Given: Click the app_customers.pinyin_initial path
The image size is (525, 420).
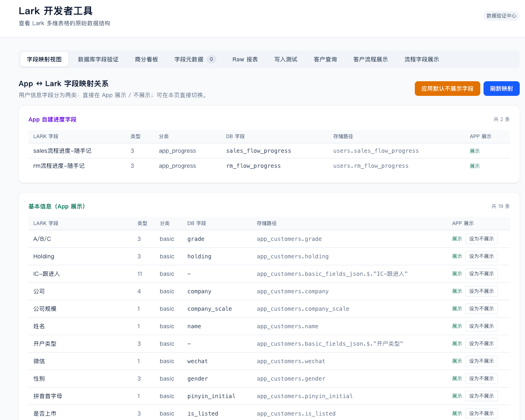Looking at the screenshot, I should 305,396.
